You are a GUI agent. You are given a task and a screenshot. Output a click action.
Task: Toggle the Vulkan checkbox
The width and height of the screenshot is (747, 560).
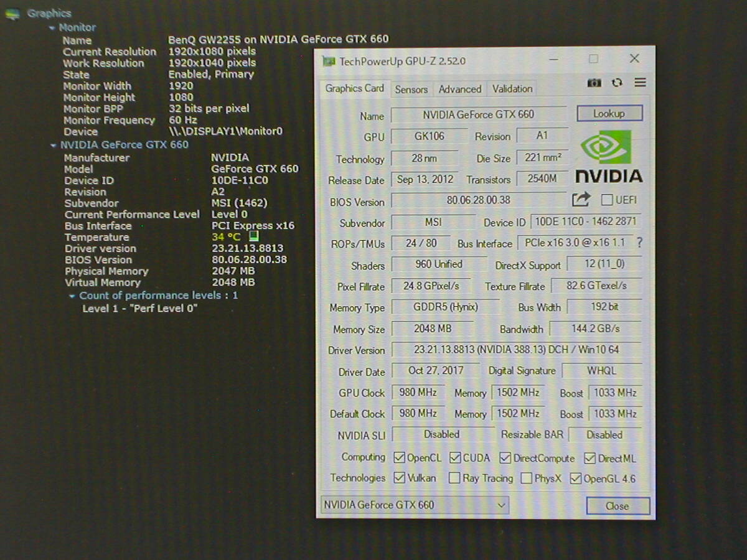click(399, 478)
